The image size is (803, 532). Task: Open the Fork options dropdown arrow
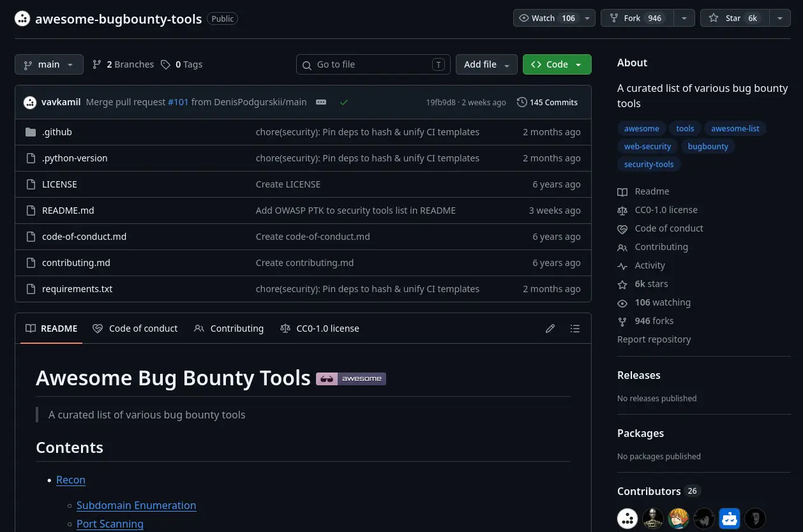click(684, 18)
